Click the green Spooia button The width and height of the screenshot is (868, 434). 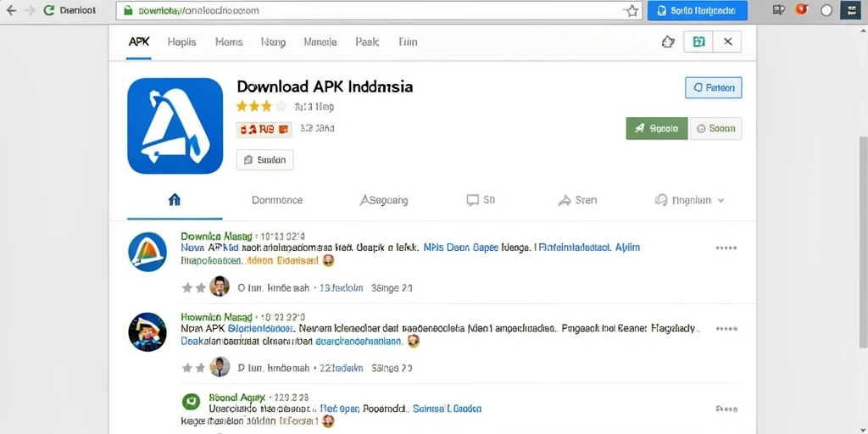pos(657,129)
